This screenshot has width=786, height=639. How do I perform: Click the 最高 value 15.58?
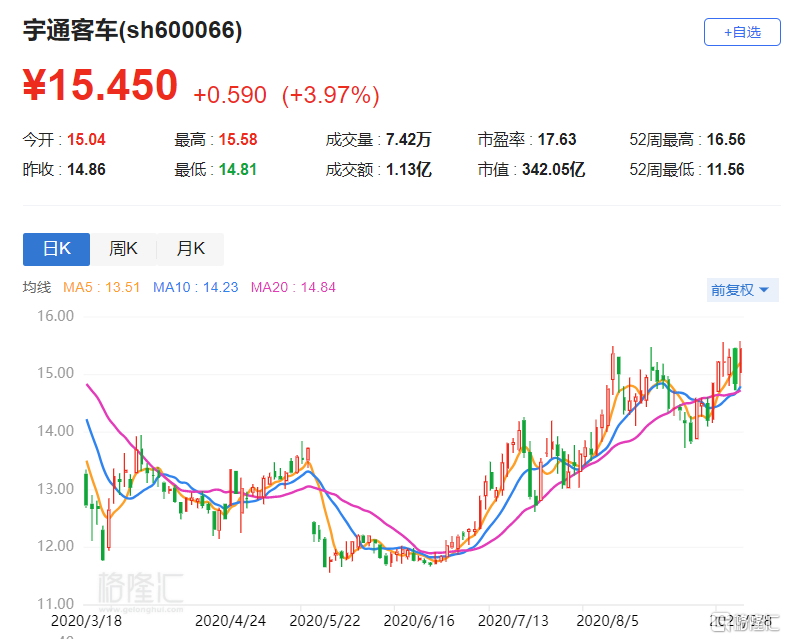[238, 139]
